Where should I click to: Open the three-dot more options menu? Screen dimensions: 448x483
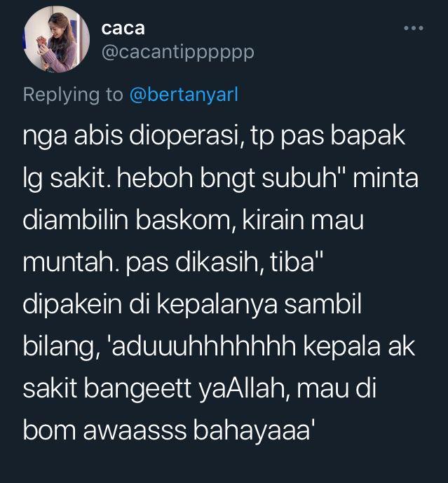[414, 28]
